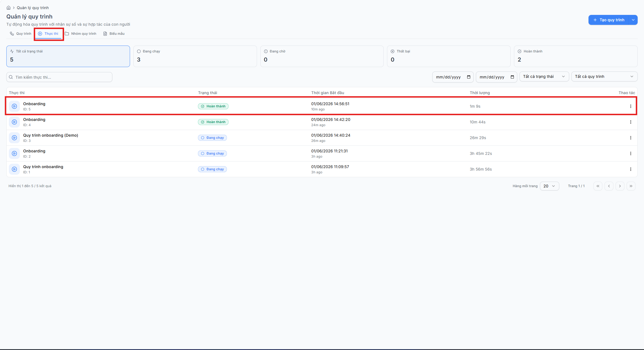The width and height of the screenshot is (644, 350).
Task: Click next page chevron in pagination
Action: (x=620, y=186)
